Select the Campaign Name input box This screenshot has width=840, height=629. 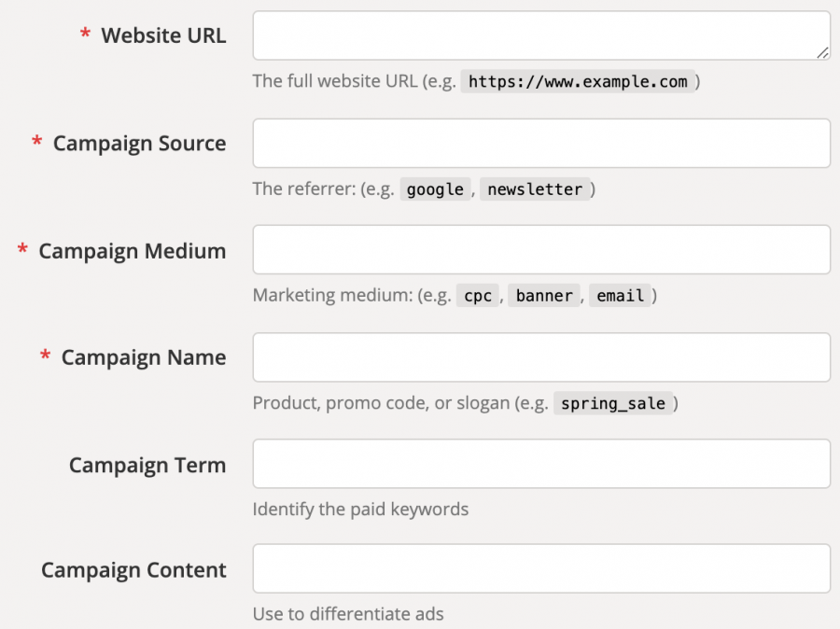(x=540, y=357)
